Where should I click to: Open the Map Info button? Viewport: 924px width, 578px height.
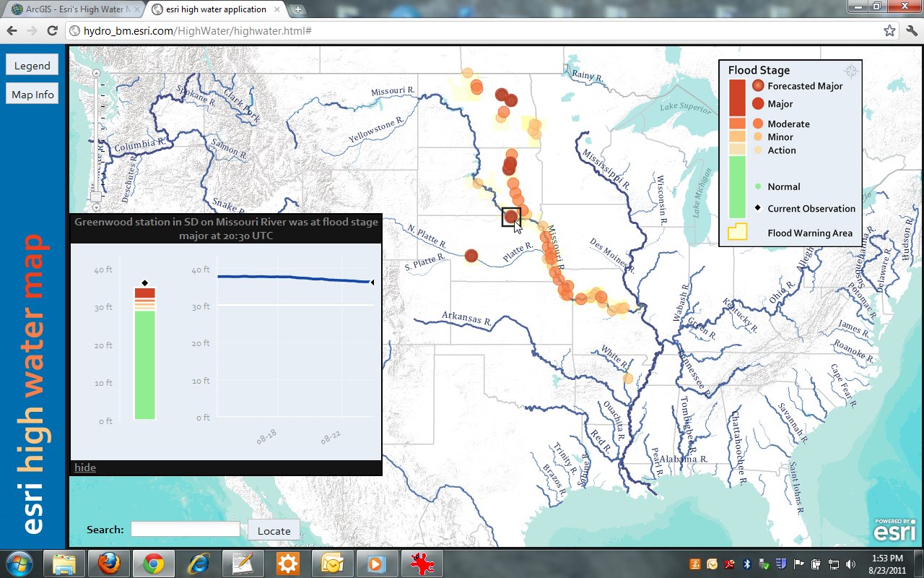click(32, 95)
